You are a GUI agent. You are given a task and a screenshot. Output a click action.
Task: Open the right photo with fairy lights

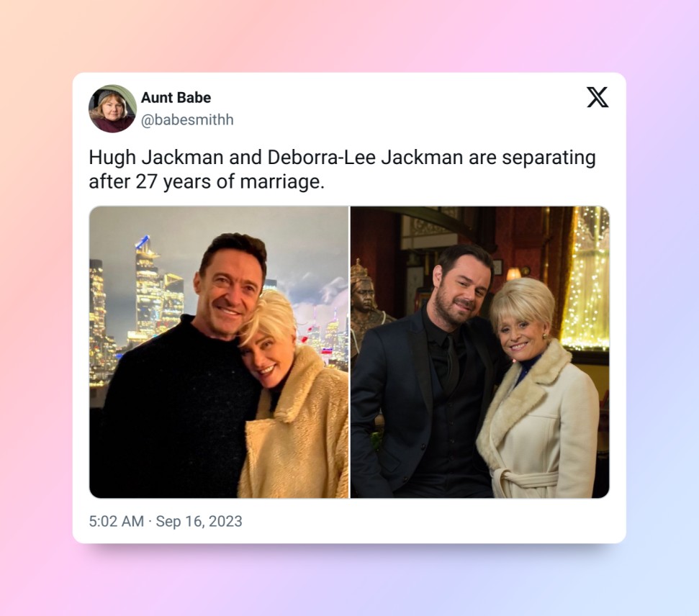(480, 352)
